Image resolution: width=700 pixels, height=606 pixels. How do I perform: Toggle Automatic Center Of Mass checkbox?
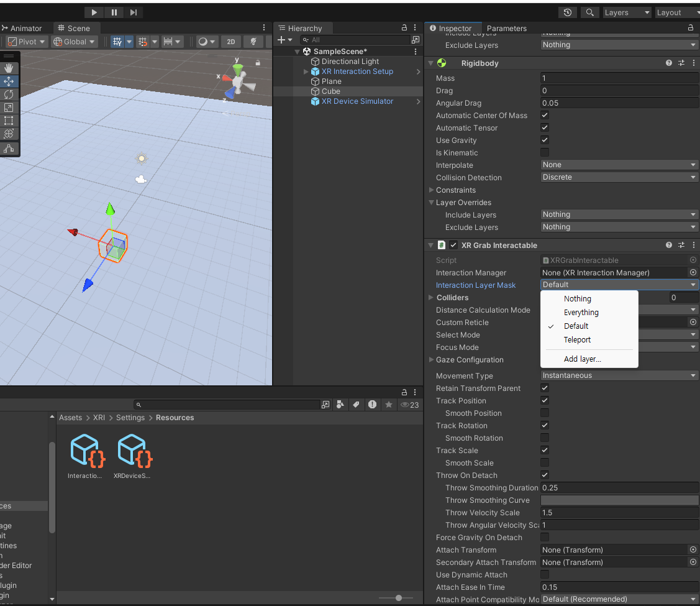(545, 115)
